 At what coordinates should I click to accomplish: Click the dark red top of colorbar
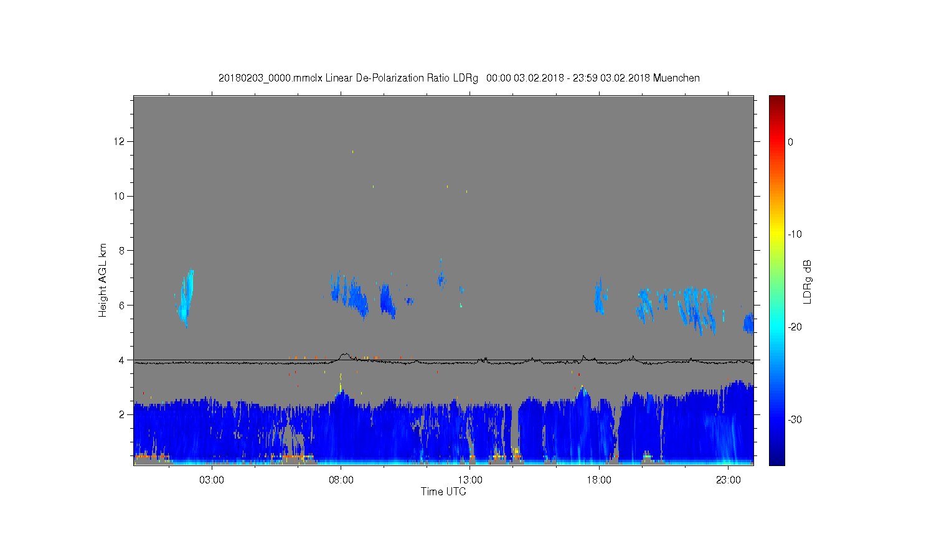[777, 101]
